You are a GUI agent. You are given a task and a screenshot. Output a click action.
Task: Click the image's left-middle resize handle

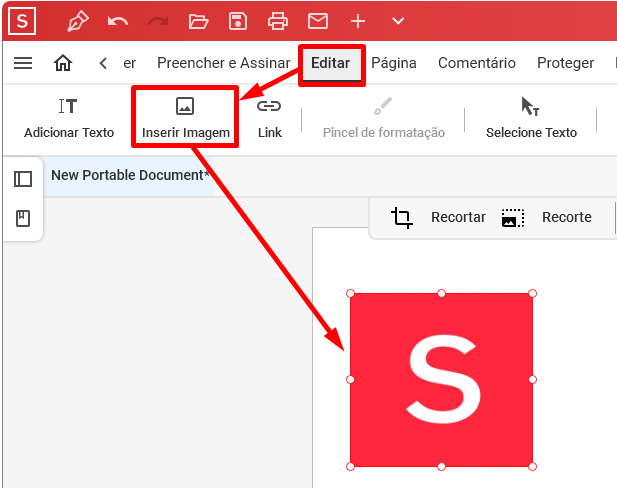(350, 379)
